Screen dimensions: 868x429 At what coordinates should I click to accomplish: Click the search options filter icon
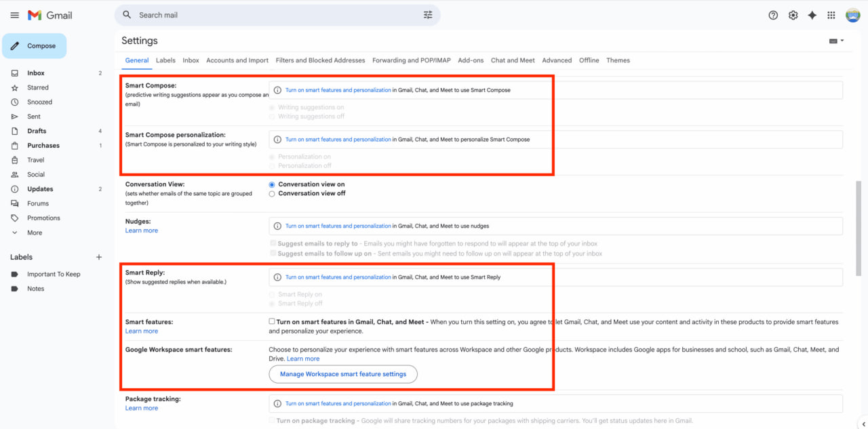click(x=428, y=15)
